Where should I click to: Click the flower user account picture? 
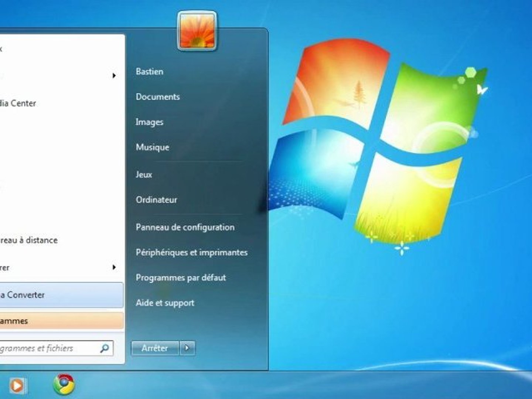pyautogui.click(x=197, y=31)
